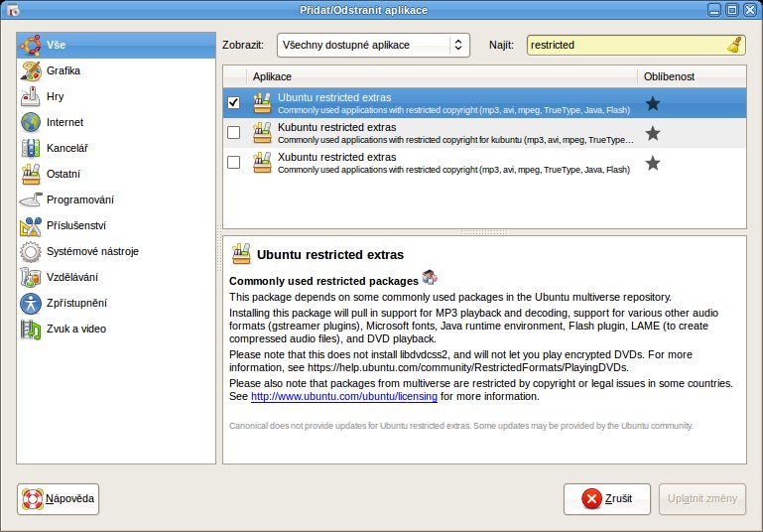763x532 pixels.
Task: Open the ubuntu.com licensing link
Action: [x=344, y=397]
